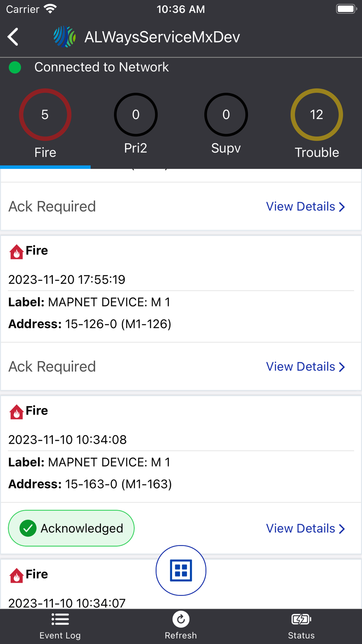
Task: Tap the fire icon for address 15-163-0
Action: (x=16, y=412)
